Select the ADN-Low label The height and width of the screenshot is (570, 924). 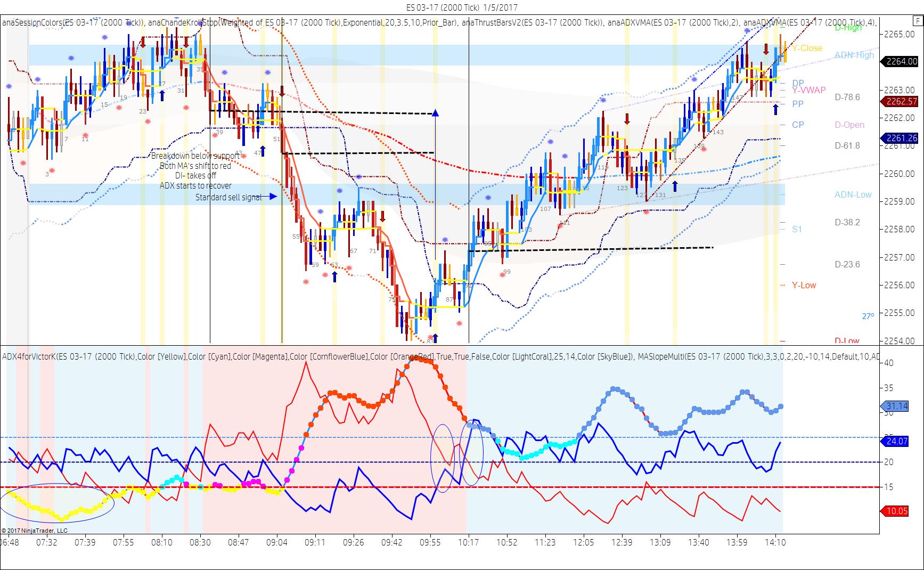coord(853,194)
